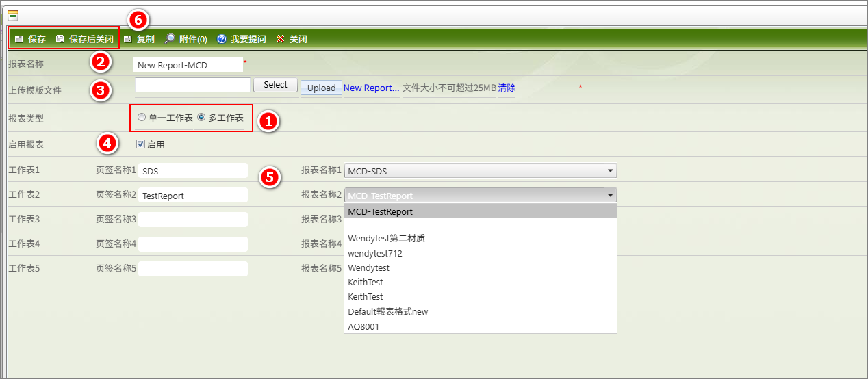Open the 报表名称1 MCD-SDS dropdown
868x379 pixels.
point(481,170)
